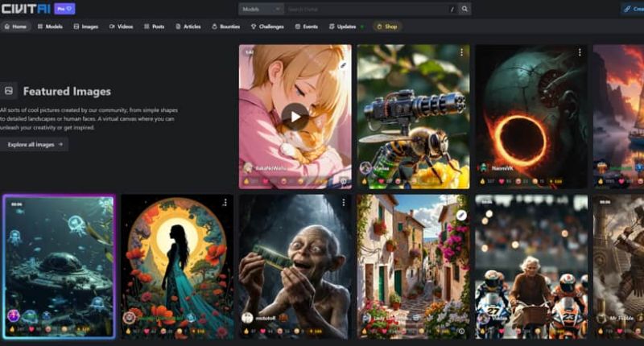Play the anime girl with cat video
Image resolution: width=644 pixels, height=346 pixels.
(x=295, y=116)
